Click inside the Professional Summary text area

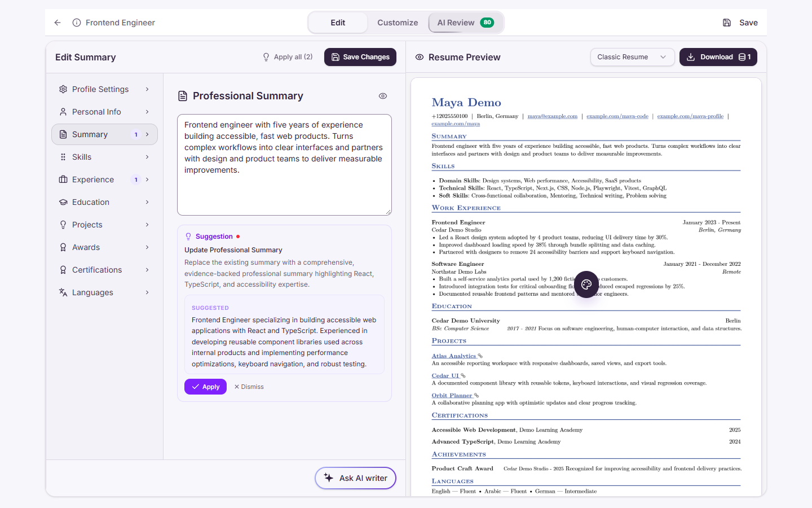point(284,165)
